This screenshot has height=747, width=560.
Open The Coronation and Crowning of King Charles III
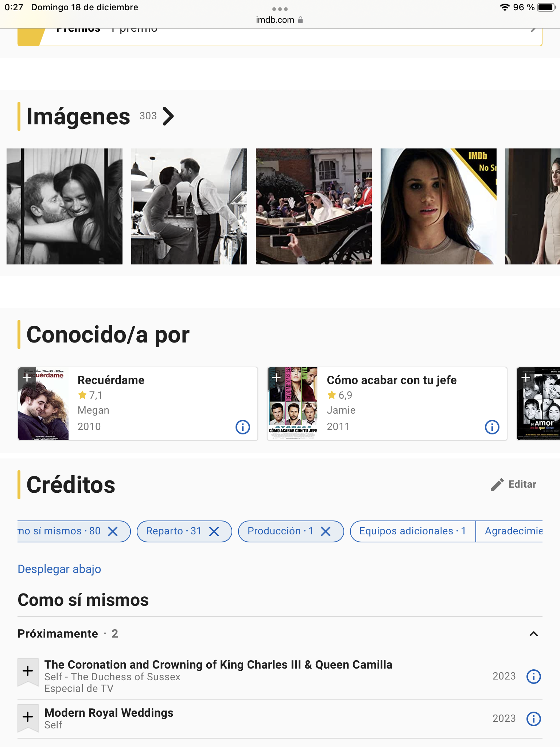point(218,665)
